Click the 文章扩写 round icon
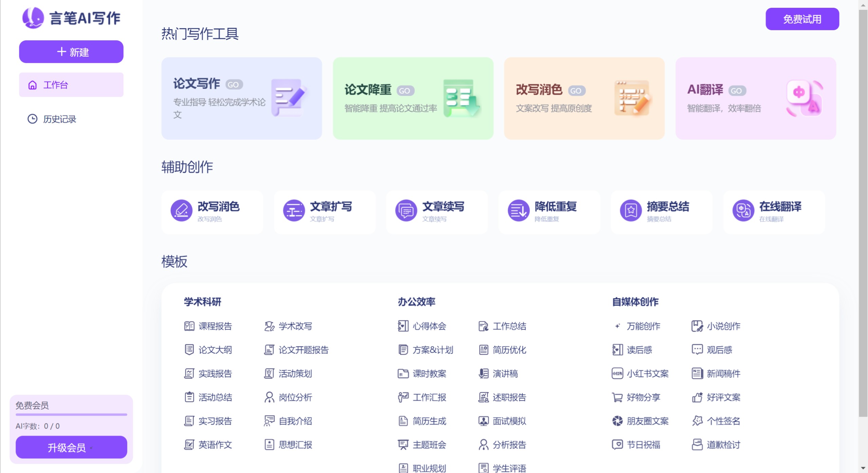The image size is (868, 473). [294, 211]
